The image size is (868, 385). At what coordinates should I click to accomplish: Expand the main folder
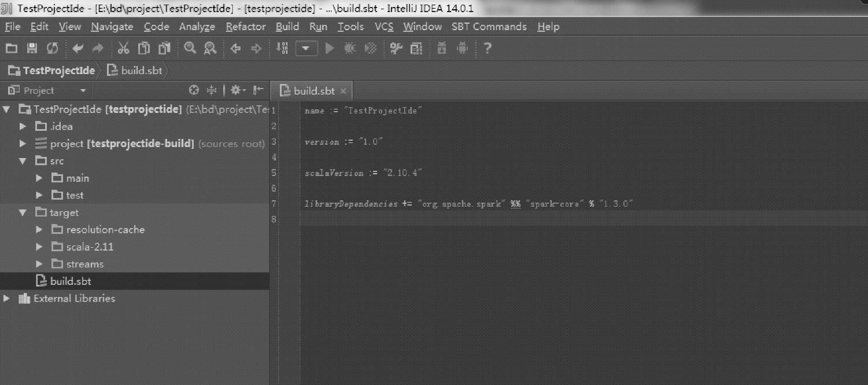39,178
